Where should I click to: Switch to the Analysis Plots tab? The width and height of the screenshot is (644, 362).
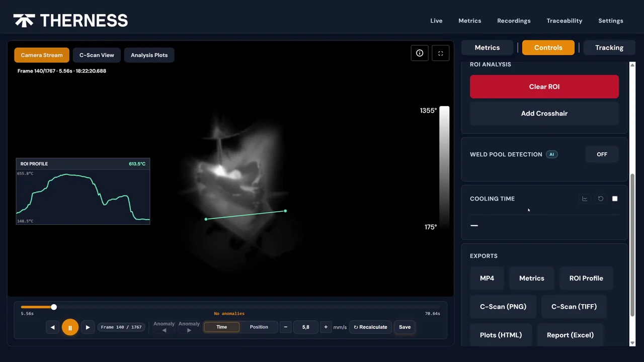[x=149, y=55]
